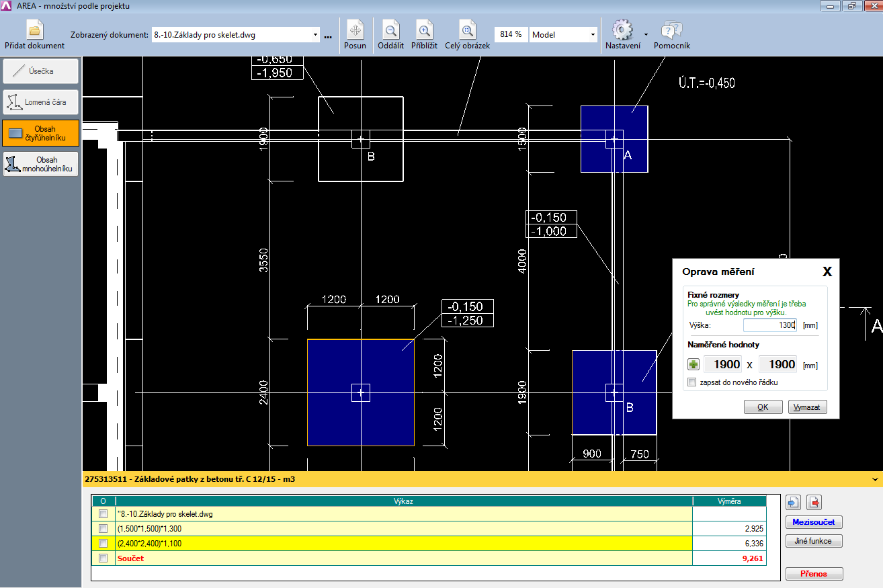Click the Výška height input field

769,325
